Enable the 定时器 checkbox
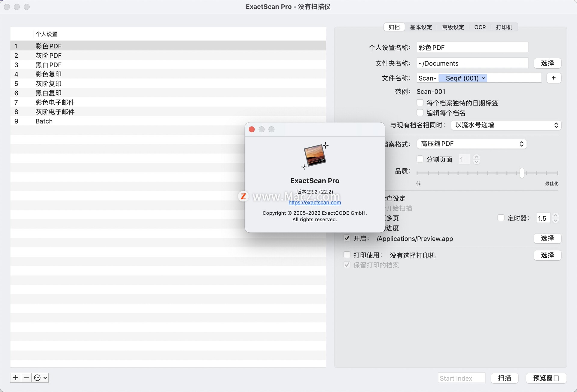This screenshot has height=392, width=577. pyautogui.click(x=501, y=218)
